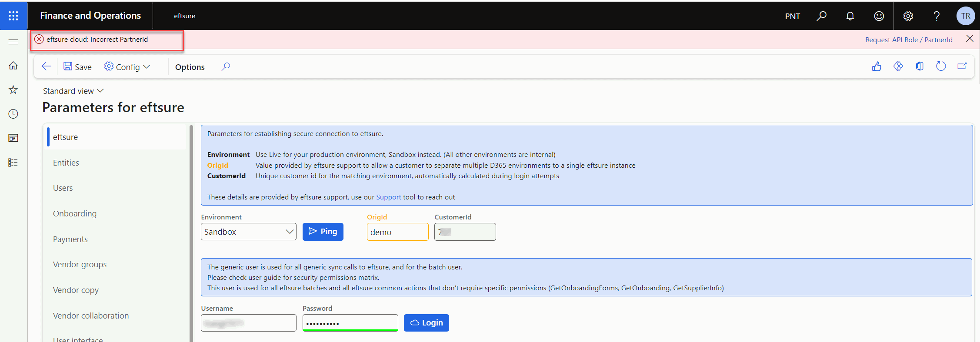Save the eftsure parameters

click(77, 66)
